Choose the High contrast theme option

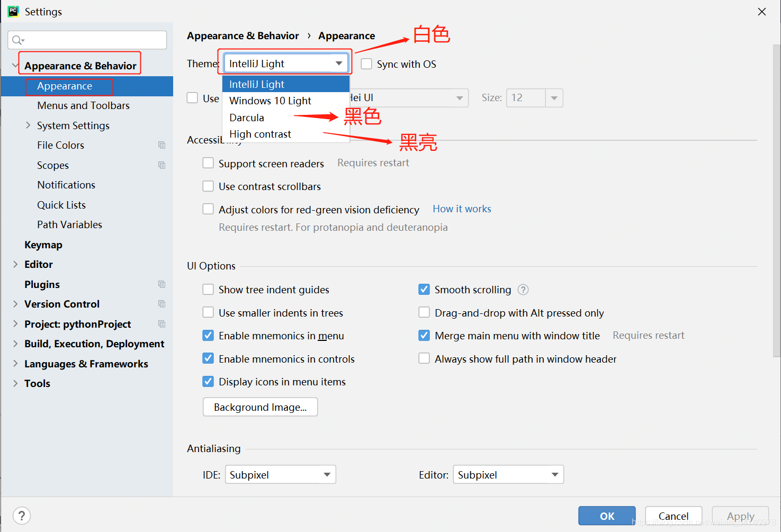(286, 134)
